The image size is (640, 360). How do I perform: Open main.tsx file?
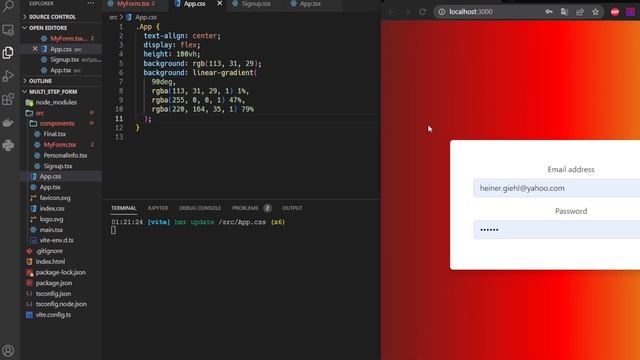[x=51, y=230]
